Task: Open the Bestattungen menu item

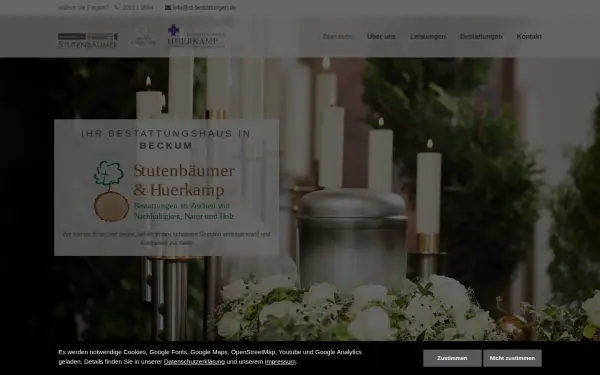Action: (481, 36)
